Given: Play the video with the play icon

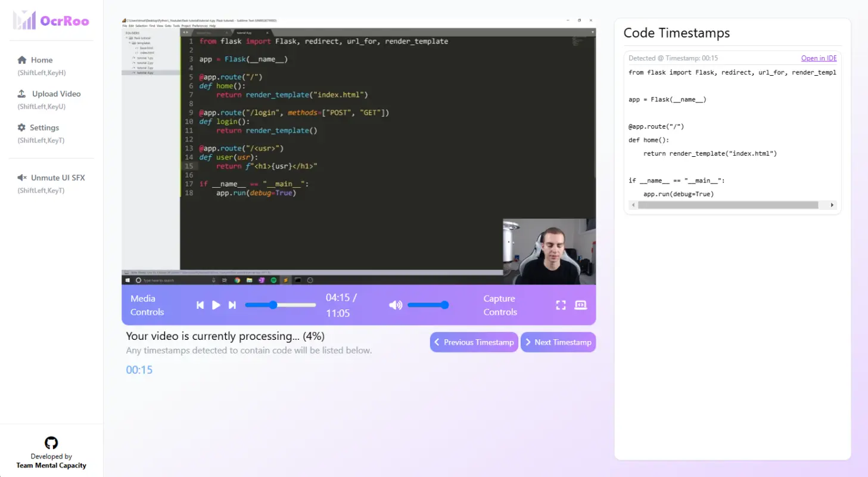Looking at the screenshot, I should [216, 305].
